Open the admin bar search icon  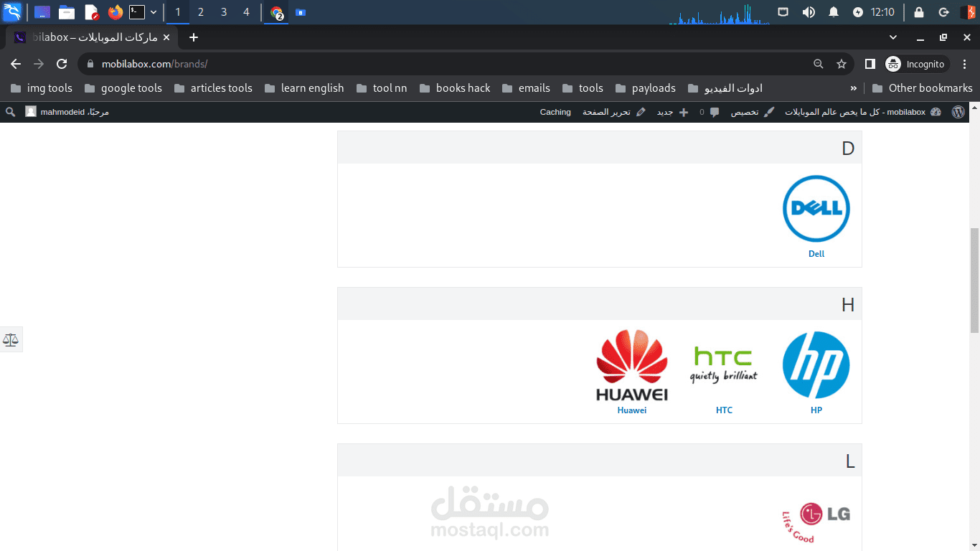tap(10, 112)
